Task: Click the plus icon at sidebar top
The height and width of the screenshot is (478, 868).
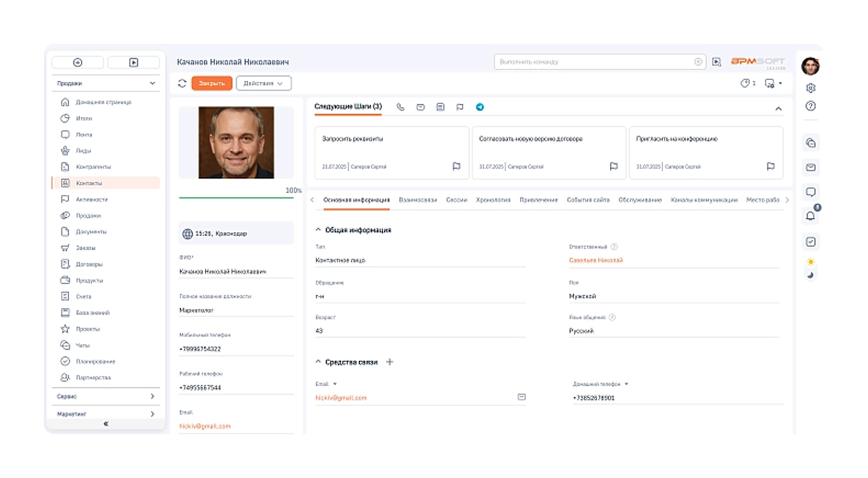Action: point(78,63)
